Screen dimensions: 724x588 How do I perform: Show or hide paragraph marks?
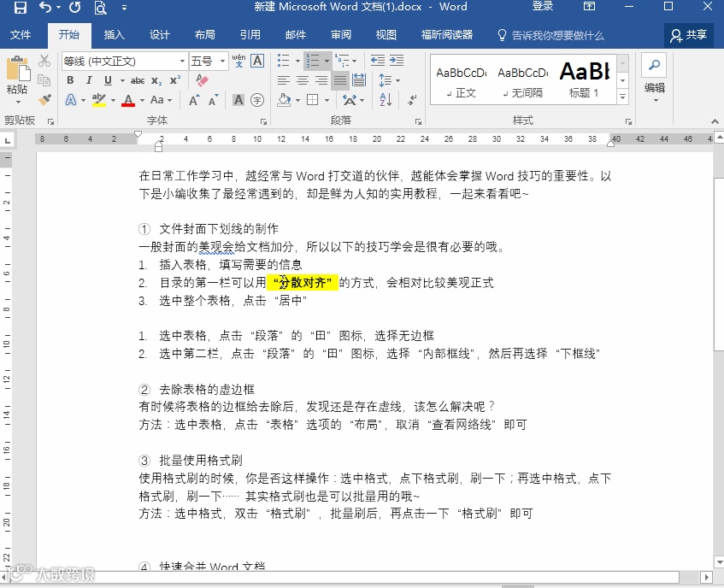pos(412,100)
